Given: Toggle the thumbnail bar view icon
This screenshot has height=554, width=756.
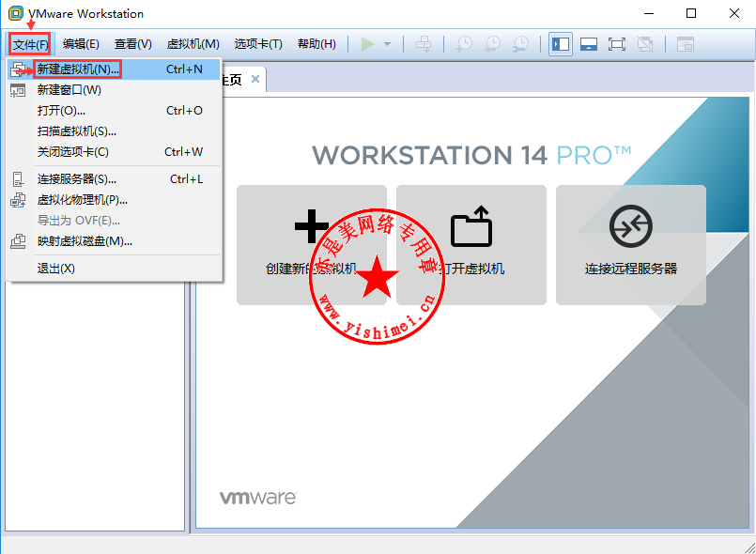Looking at the screenshot, I should point(589,44).
